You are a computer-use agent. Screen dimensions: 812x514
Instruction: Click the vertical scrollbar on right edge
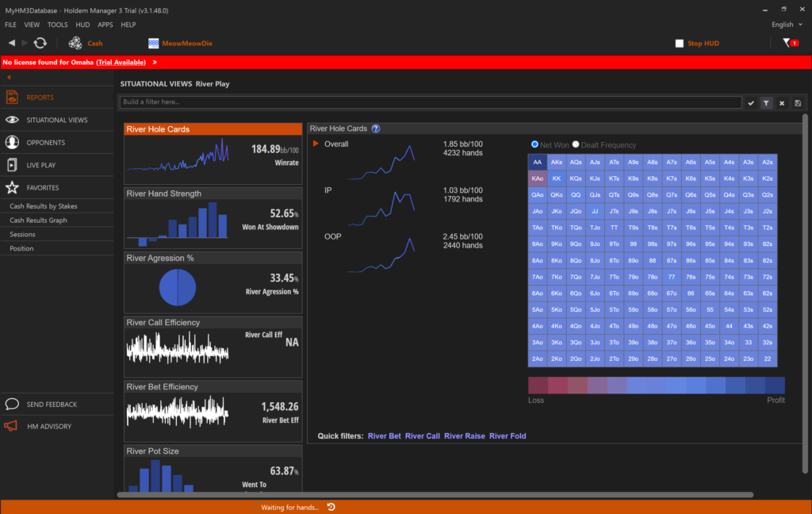pos(805,293)
